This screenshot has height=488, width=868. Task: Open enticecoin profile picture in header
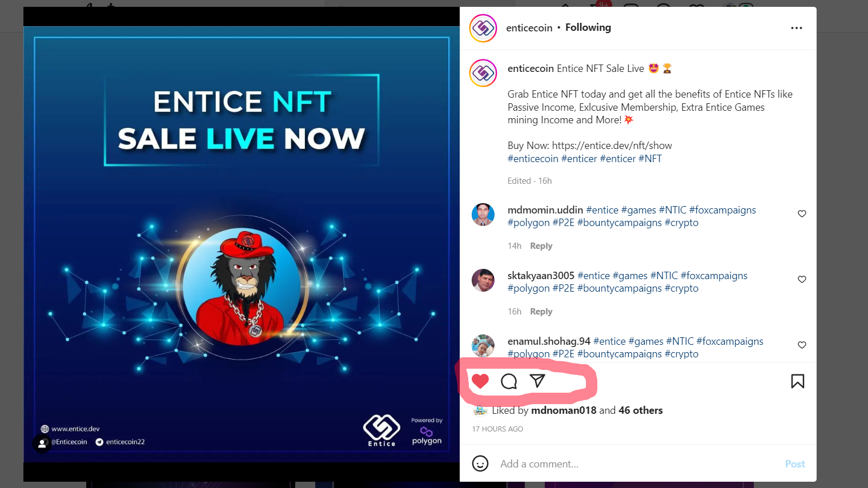click(x=483, y=28)
